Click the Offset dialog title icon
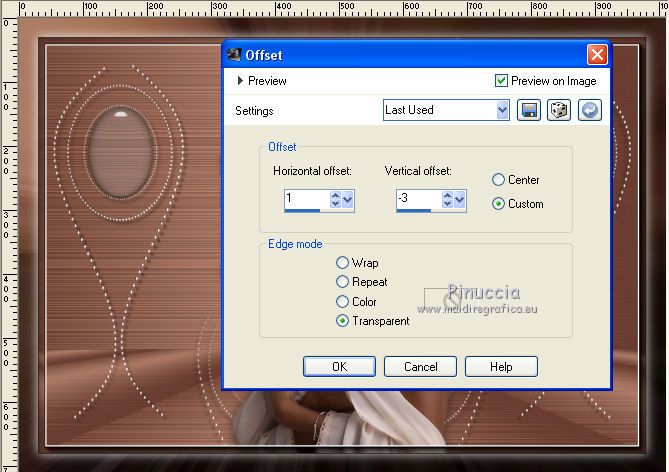The width and height of the screenshot is (669, 472). (x=234, y=55)
